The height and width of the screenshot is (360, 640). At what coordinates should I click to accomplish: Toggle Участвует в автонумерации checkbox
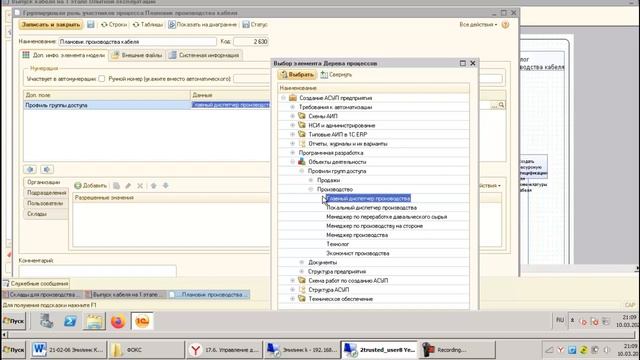click(102, 78)
